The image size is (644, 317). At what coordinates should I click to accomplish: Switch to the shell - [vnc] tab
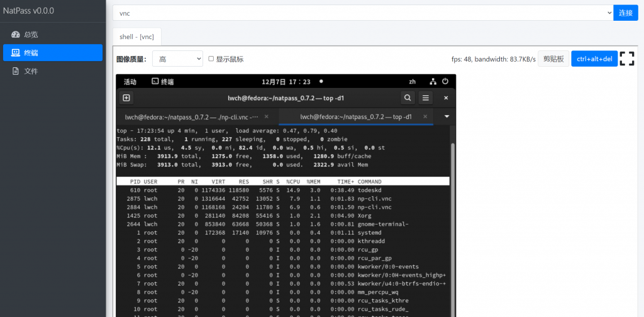[137, 36]
